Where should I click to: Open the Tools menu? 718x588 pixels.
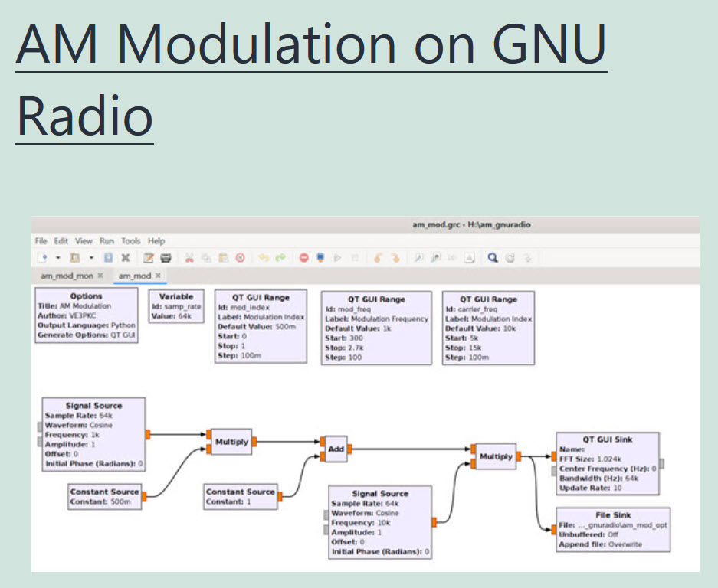point(131,241)
